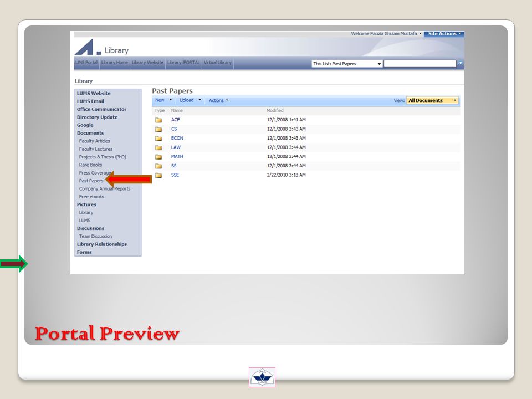The height and width of the screenshot is (399, 532).
Task: Open Past Papers in sidebar
Action: pyautogui.click(x=91, y=181)
